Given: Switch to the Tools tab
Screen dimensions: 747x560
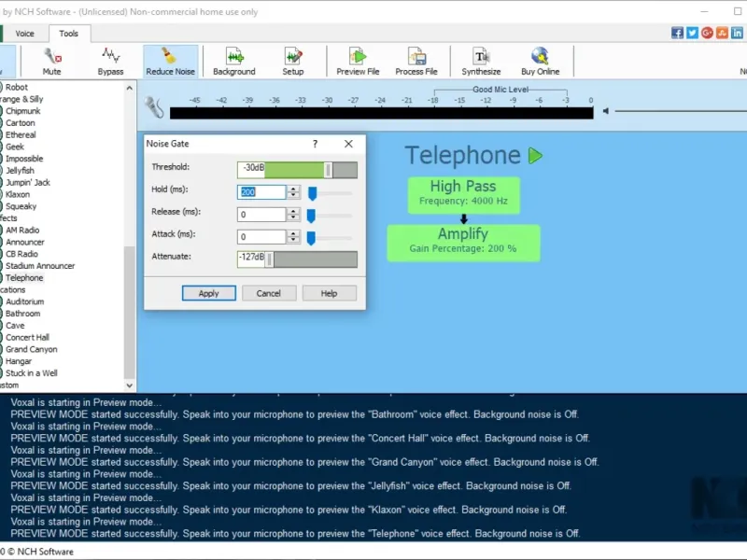Looking at the screenshot, I should 68,34.
